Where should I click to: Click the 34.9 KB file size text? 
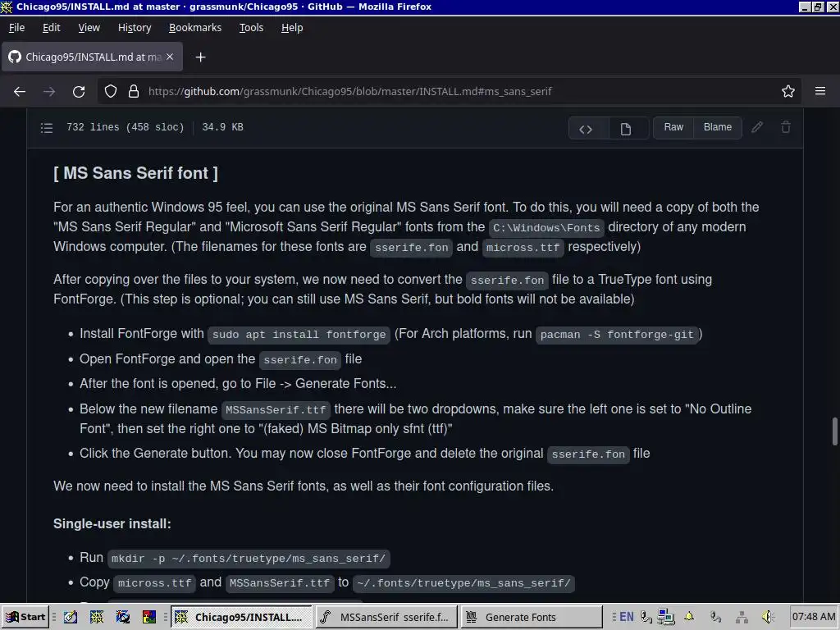point(223,127)
